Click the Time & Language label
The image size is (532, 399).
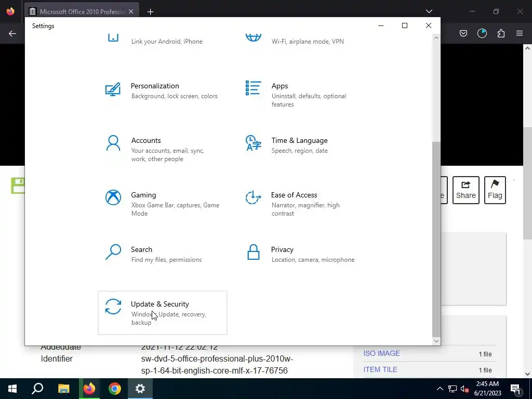[x=300, y=140]
